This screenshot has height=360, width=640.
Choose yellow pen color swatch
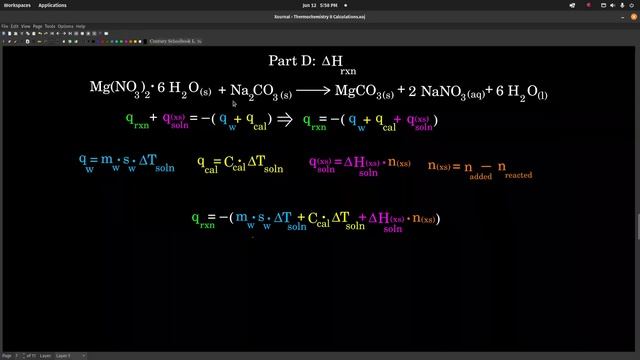pyautogui.click(x=136, y=41)
